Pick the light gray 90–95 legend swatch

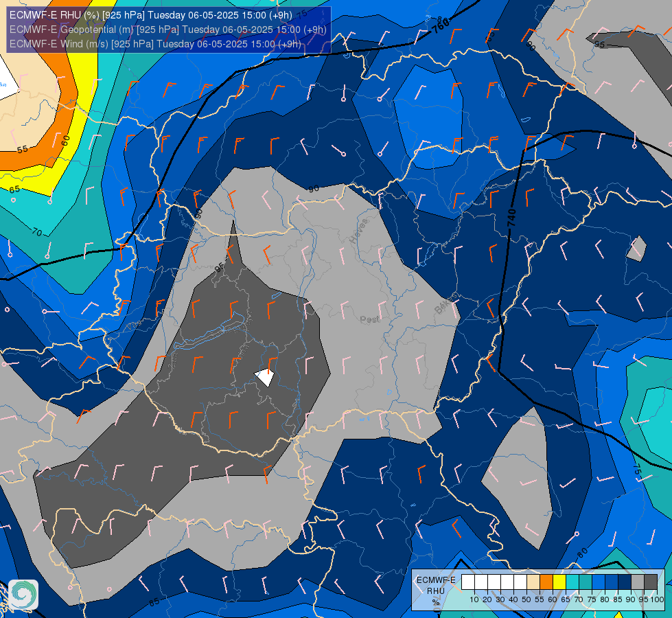(x=638, y=582)
